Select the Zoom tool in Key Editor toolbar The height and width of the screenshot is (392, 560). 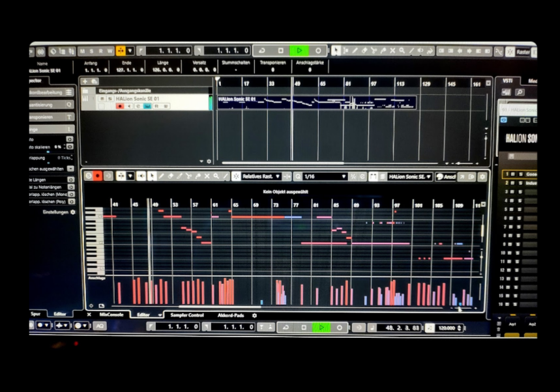coord(216,176)
